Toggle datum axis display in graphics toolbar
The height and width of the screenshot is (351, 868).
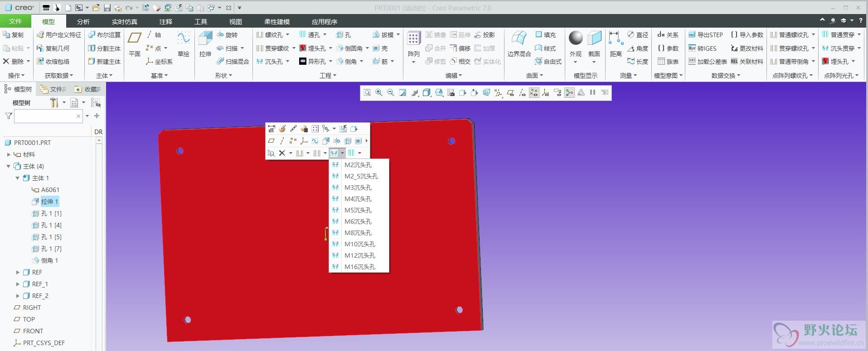522,93
